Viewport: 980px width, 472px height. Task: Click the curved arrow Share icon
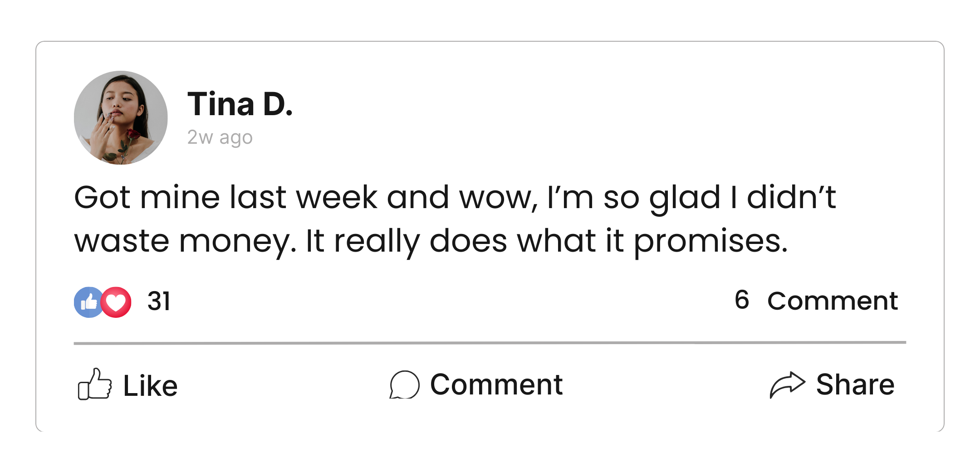point(787,384)
